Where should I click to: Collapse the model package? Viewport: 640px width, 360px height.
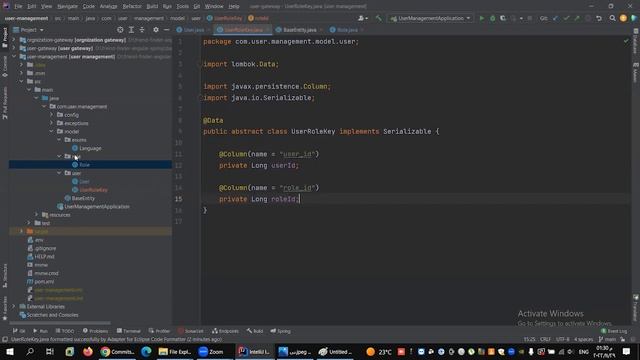pos(52,131)
